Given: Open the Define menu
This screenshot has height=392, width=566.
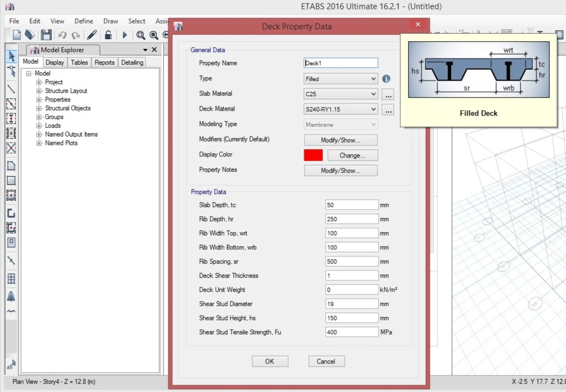Looking at the screenshot, I should 84,21.
